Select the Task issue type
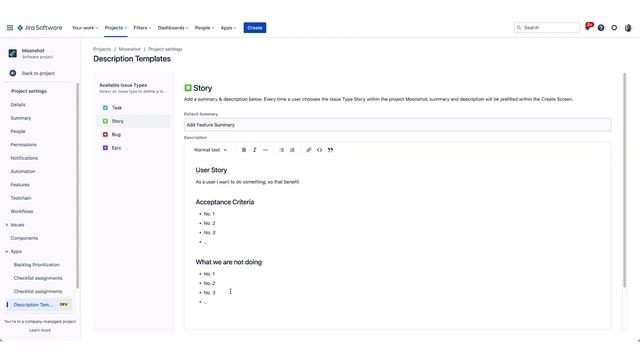This screenshot has height=360, width=640. pyautogui.click(x=133, y=108)
